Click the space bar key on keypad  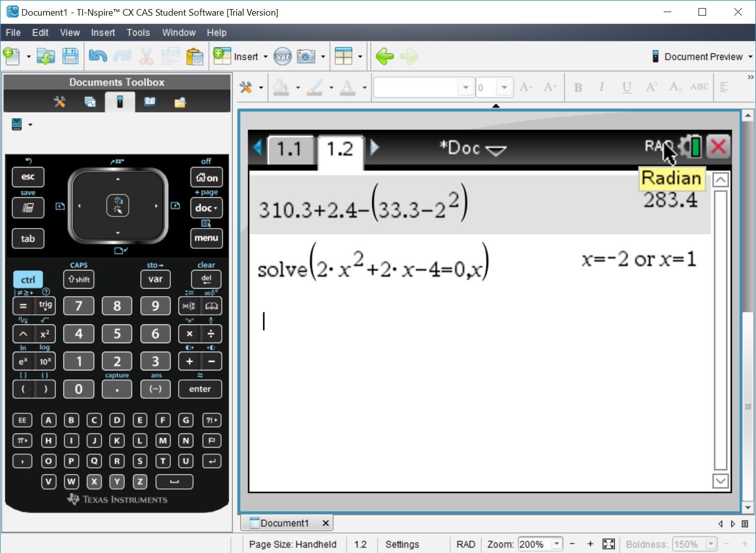click(174, 482)
